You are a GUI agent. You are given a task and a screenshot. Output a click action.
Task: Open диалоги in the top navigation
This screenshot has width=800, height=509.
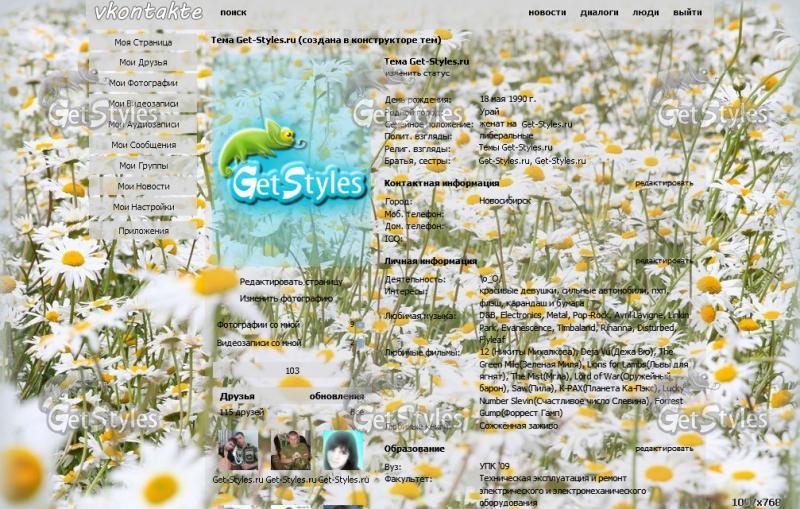pyautogui.click(x=599, y=13)
